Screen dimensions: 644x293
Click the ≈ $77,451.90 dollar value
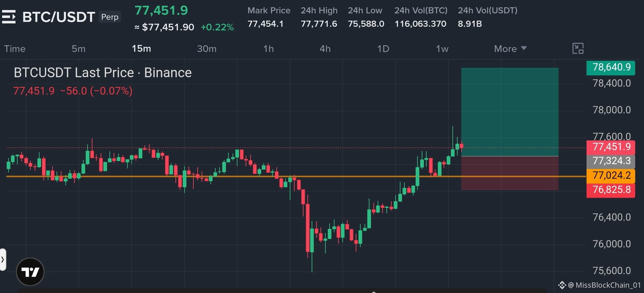[164, 27]
